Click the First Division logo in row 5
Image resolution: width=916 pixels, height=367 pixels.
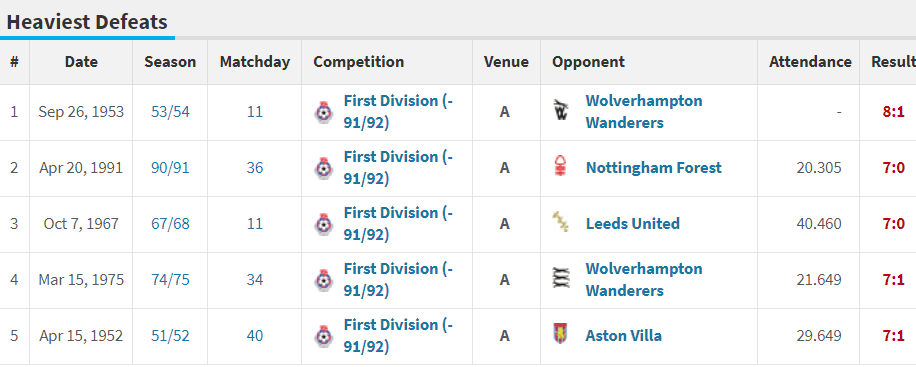pos(324,337)
